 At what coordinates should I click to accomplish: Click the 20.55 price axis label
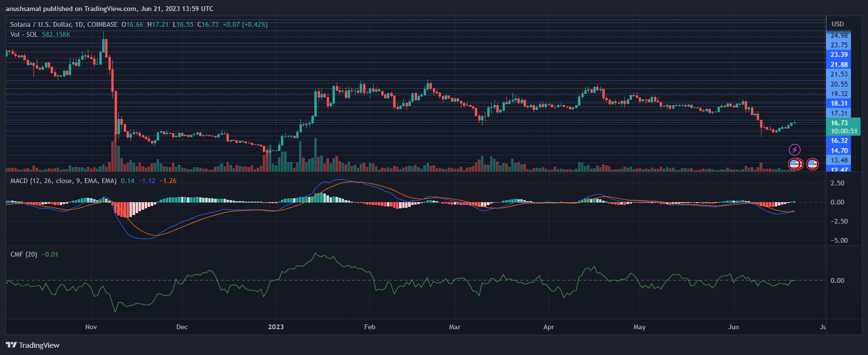[x=839, y=84]
